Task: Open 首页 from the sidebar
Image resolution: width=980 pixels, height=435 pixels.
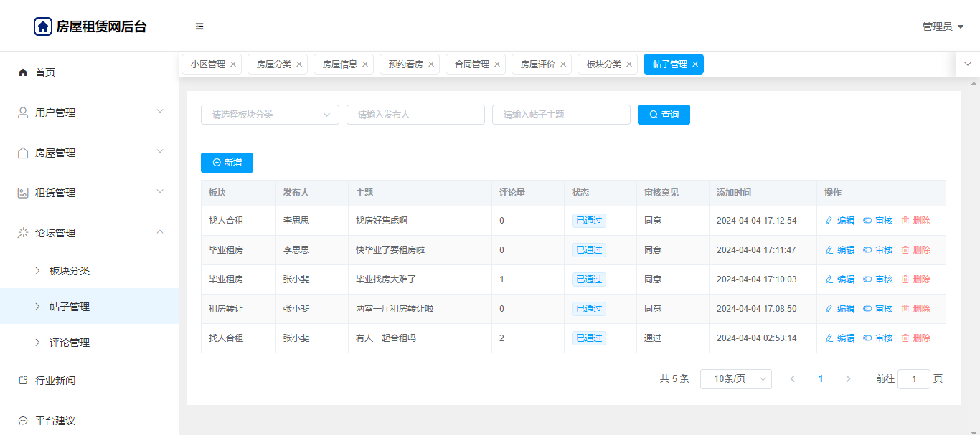Action: (x=45, y=72)
